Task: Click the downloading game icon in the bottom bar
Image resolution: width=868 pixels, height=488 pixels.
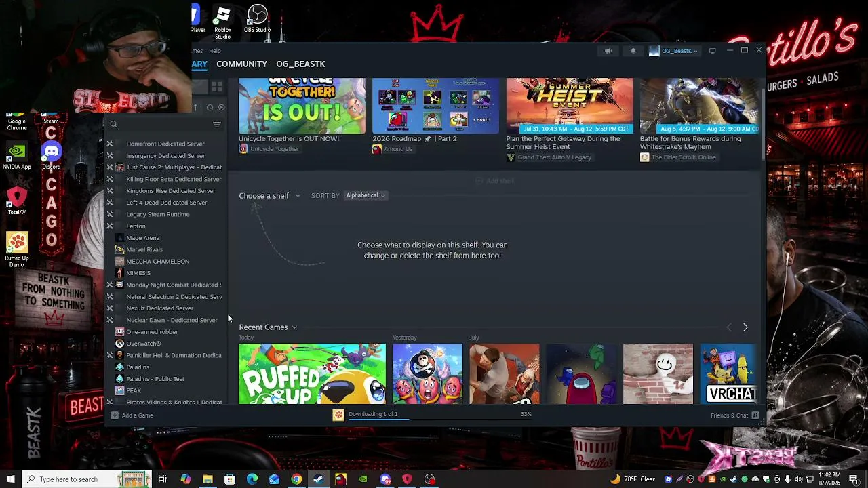Action: coord(338,415)
